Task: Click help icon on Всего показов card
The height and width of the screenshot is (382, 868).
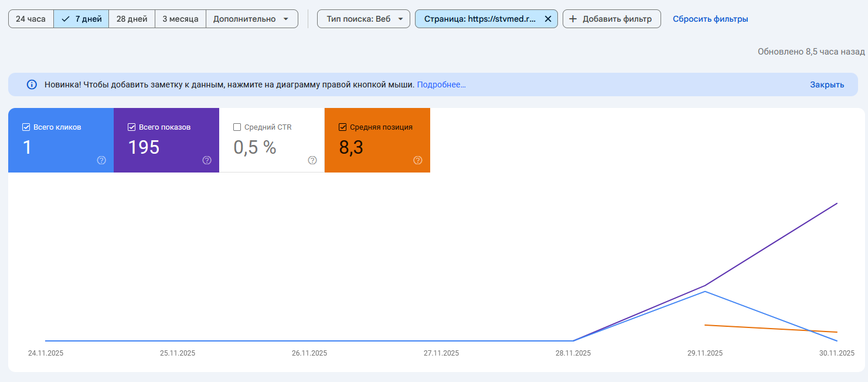Action: pyautogui.click(x=207, y=160)
